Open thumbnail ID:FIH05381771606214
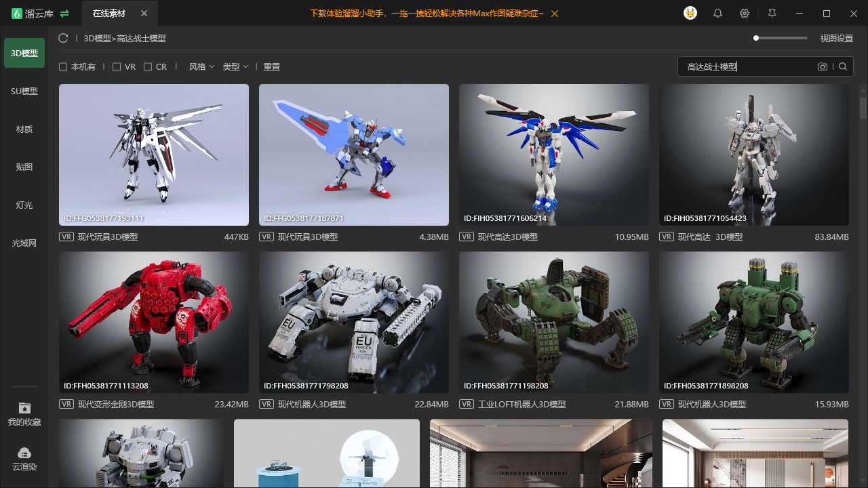 [554, 155]
